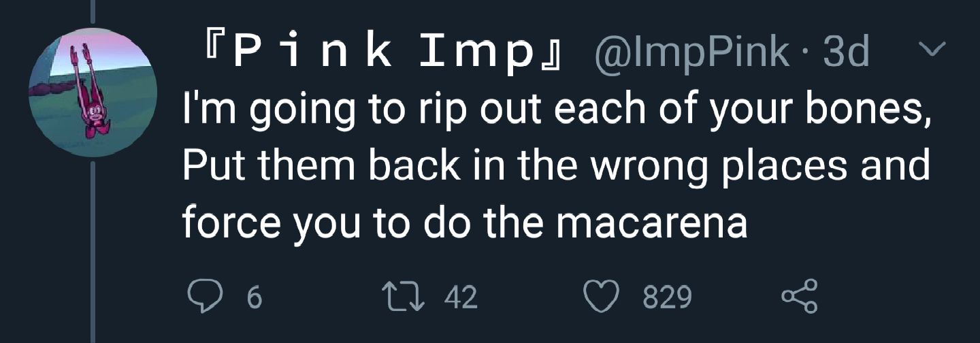Click the 3d timestamp
The image size is (980, 343).
click(845, 53)
